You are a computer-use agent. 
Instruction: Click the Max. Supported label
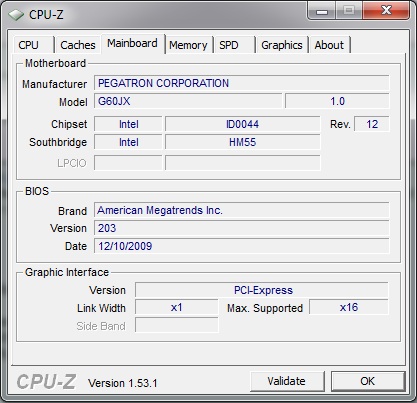265,308
